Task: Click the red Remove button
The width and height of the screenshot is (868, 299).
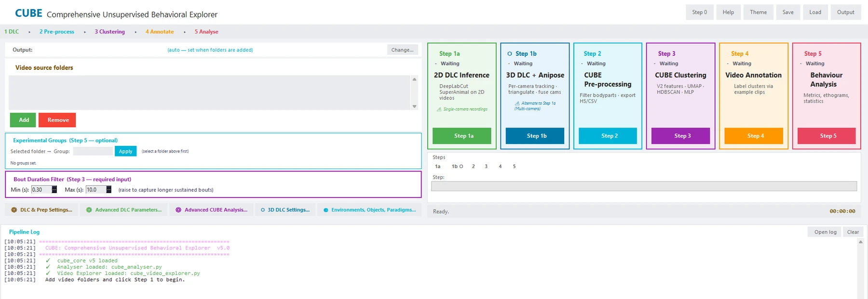Action: pos(57,120)
